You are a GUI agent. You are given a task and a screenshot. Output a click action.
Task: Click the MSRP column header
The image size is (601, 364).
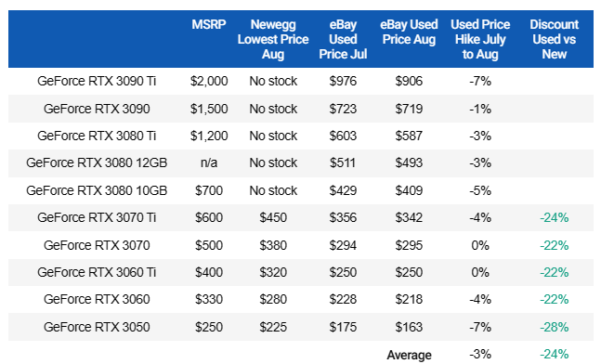click(x=209, y=24)
